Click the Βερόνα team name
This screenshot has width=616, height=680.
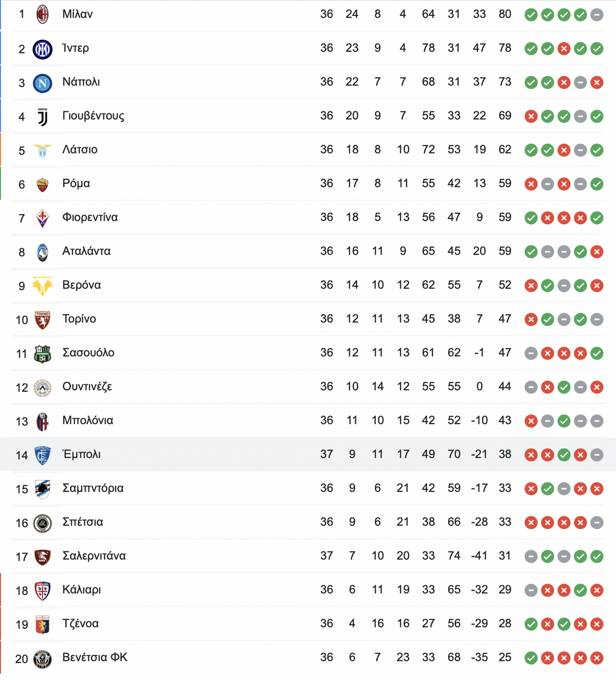(82, 285)
